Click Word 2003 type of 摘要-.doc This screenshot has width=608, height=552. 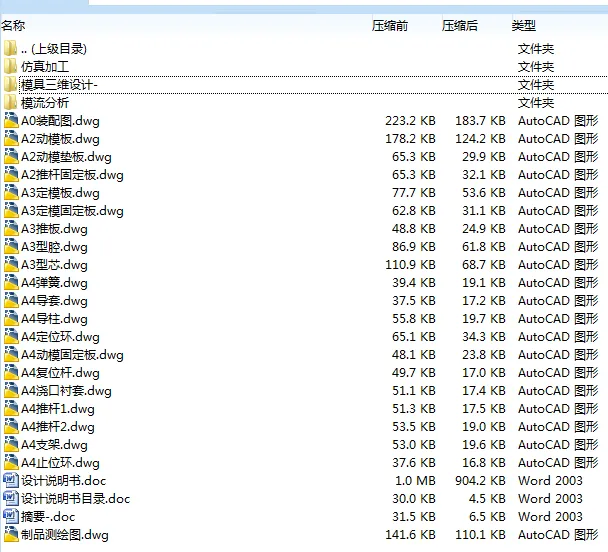[550, 517]
